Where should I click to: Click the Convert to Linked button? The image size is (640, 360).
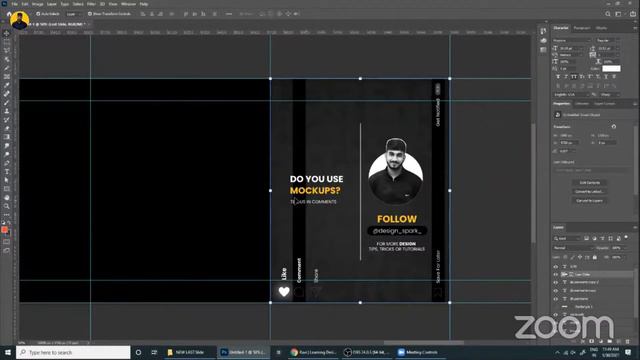[589, 192]
